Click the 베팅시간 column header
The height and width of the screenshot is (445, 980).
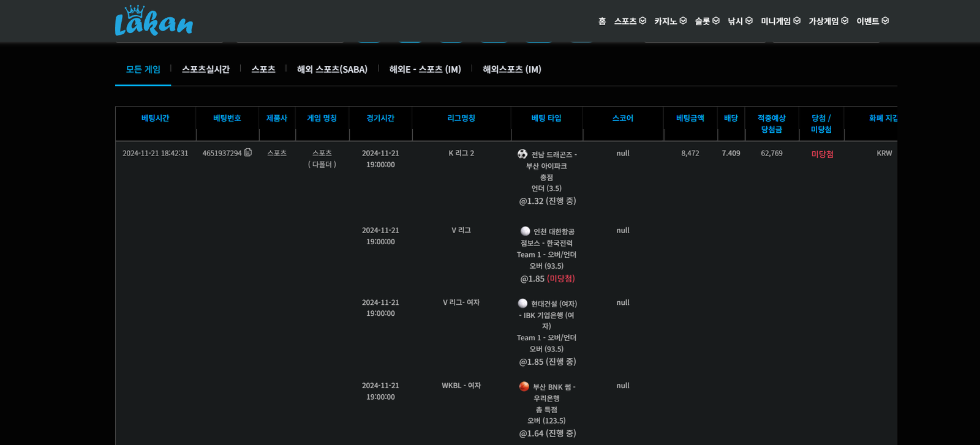click(x=156, y=118)
